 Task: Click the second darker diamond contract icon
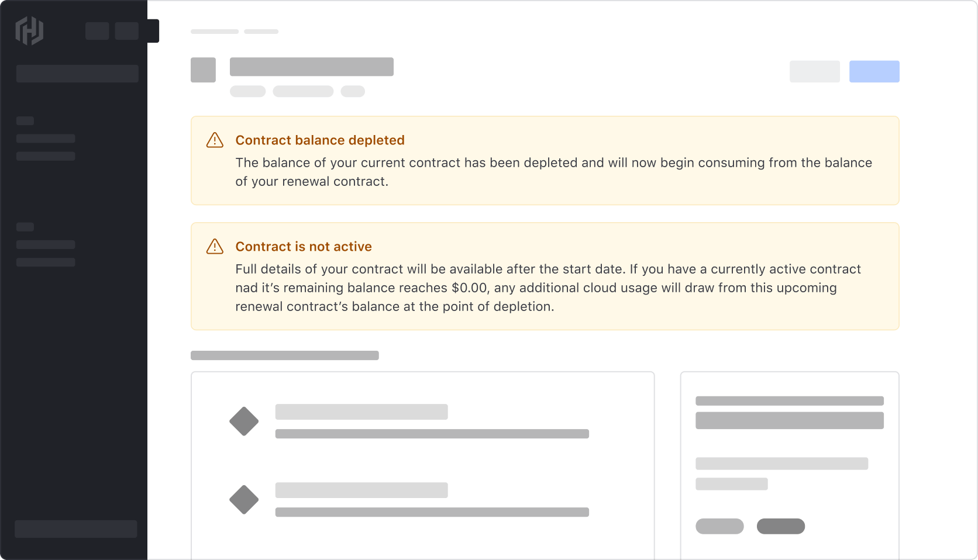244,500
